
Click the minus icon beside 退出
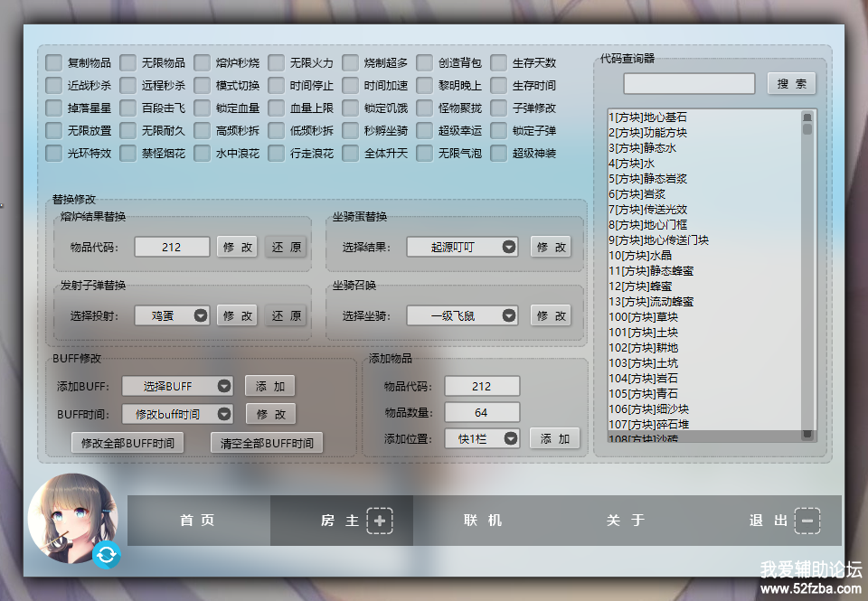click(807, 521)
